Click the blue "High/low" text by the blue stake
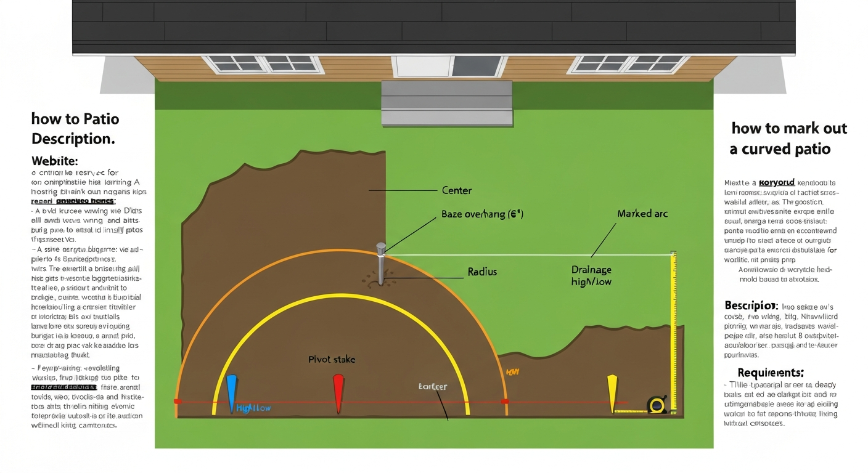The width and height of the screenshot is (868, 473). [253, 408]
